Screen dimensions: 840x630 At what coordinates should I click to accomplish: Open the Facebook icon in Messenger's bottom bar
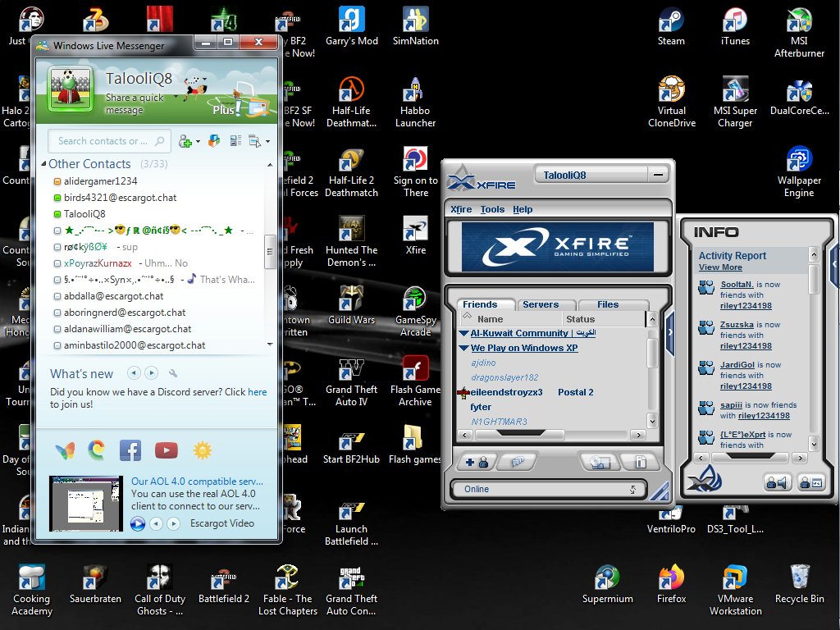[x=130, y=450]
